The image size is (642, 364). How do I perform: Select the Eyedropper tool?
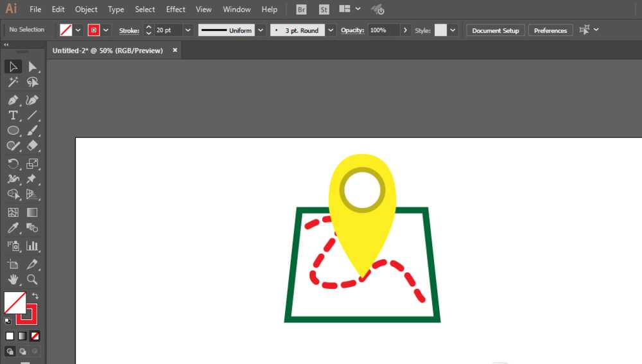(13, 228)
